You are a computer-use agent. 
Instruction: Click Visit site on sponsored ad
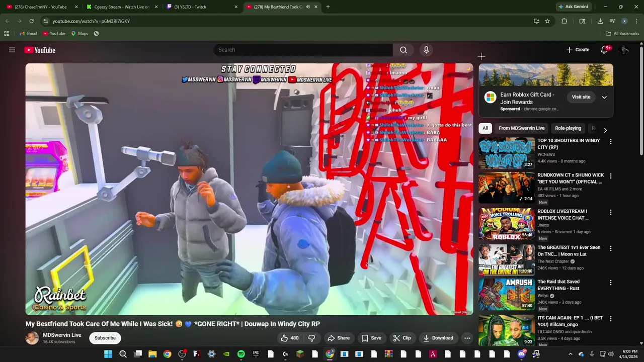click(581, 97)
